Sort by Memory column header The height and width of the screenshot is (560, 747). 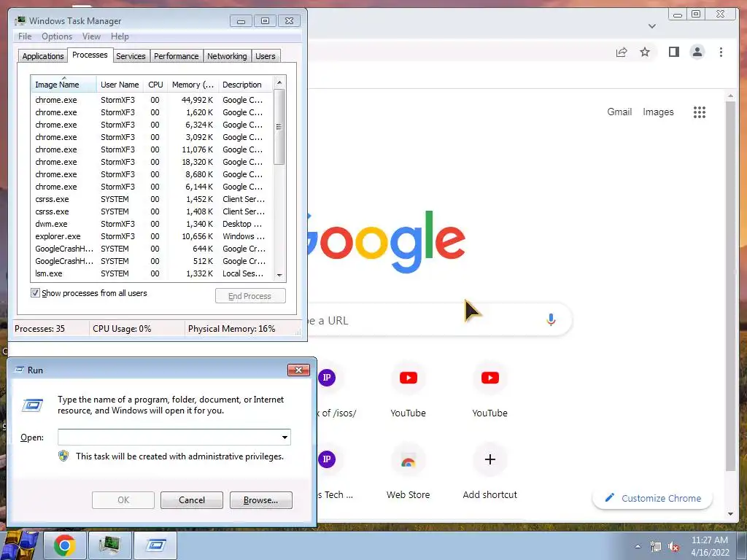click(193, 85)
